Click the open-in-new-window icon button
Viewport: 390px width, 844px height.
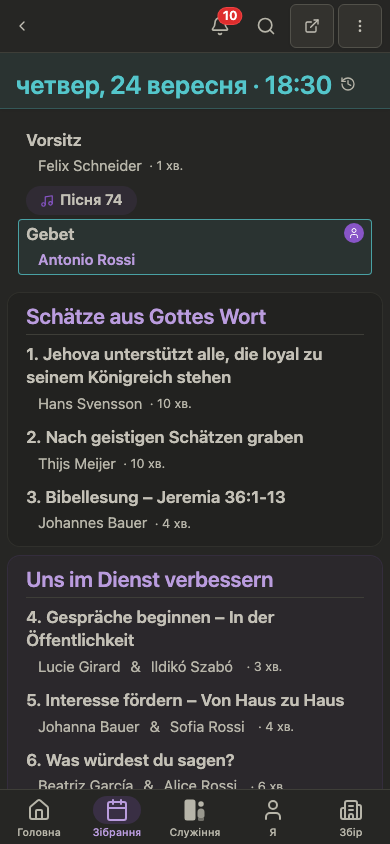point(312,26)
